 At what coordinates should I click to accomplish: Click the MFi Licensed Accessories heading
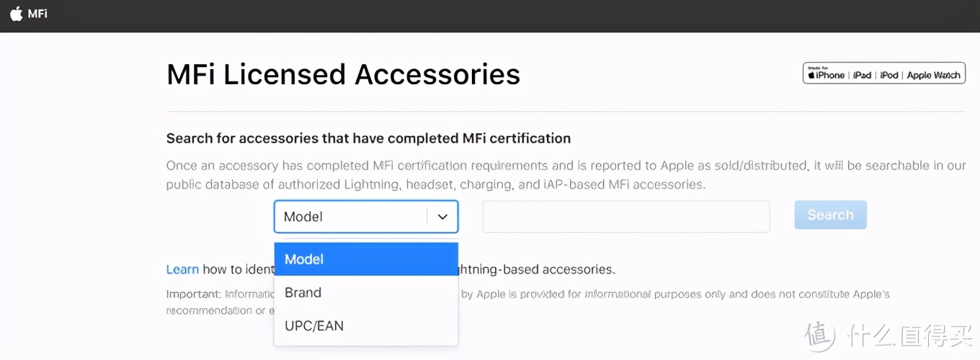tap(343, 74)
